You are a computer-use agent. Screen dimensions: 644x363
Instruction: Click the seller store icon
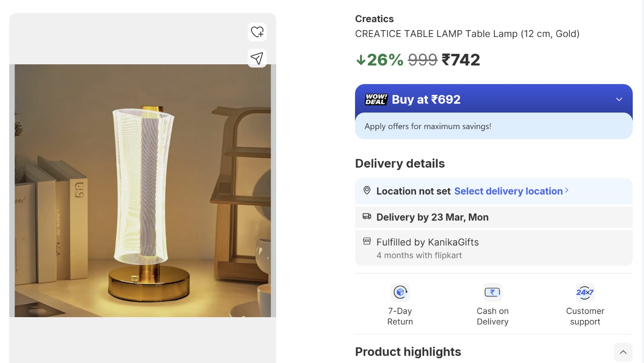click(367, 241)
